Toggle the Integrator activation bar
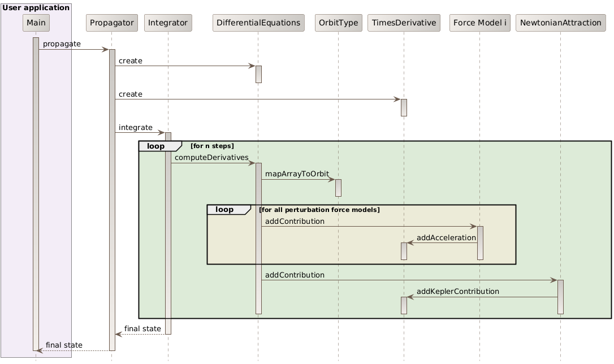This screenshot has height=364, width=614. click(x=168, y=226)
